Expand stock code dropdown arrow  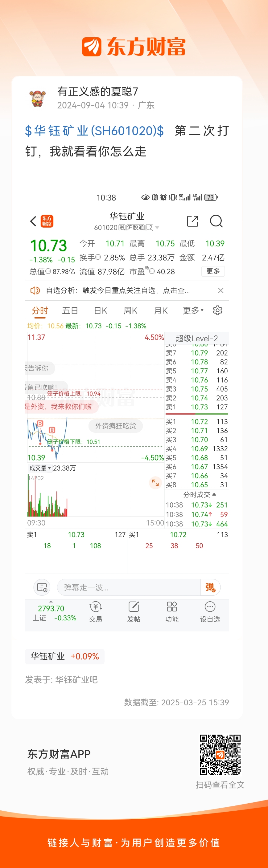[x=157, y=228]
